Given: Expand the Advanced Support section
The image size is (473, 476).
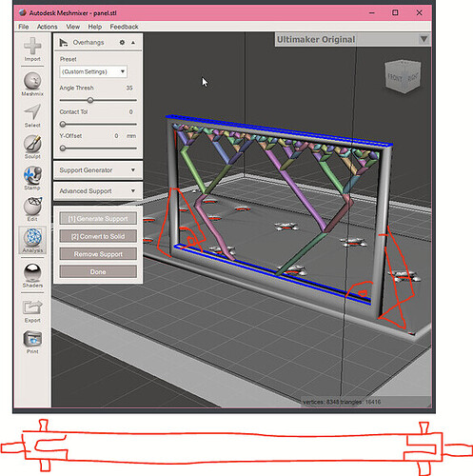Looking at the screenshot, I should (x=98, y=191).
